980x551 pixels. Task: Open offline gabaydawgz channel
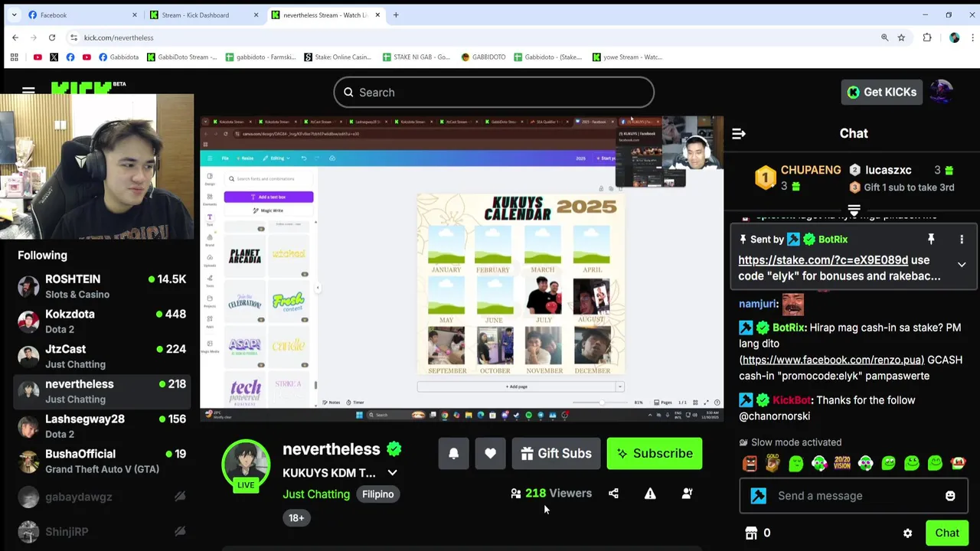100,497
